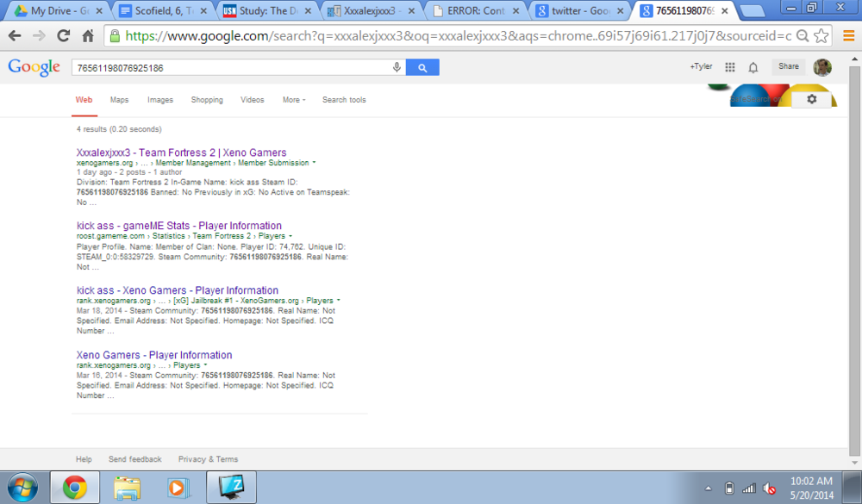Switch to the Study: The D tab
862x504 pixels.
(x=266, y=11)
